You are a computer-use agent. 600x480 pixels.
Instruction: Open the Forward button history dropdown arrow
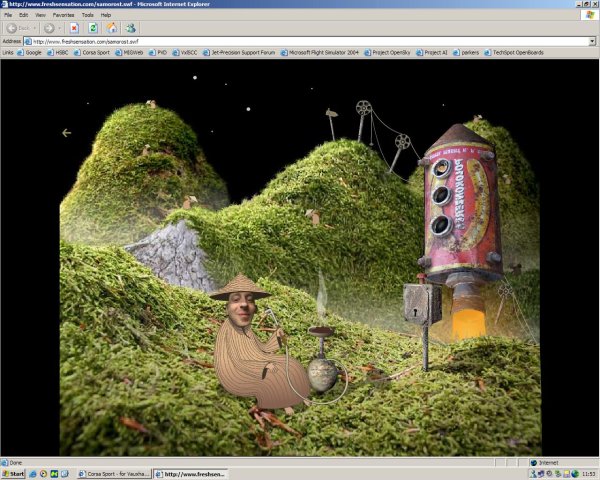click(x=60, y=28)
